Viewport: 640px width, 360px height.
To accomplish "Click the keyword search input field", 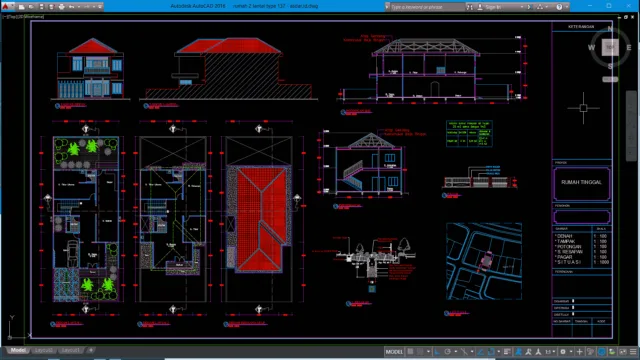I will 427,7.
